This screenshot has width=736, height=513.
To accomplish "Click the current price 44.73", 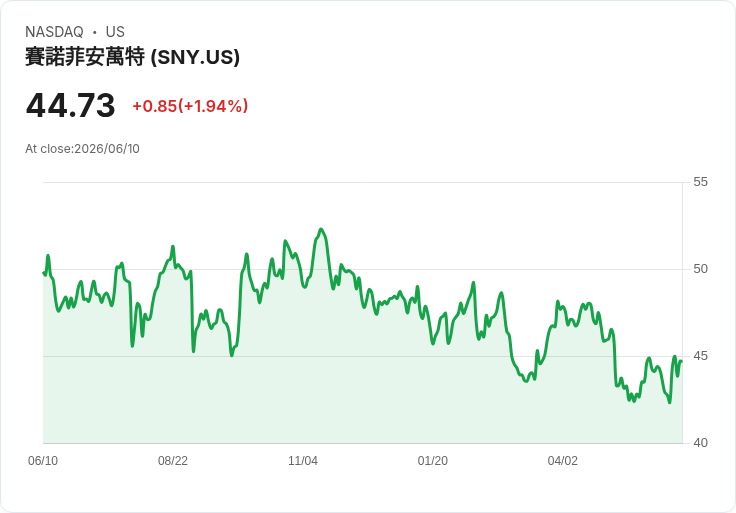I will coord(70,105).
